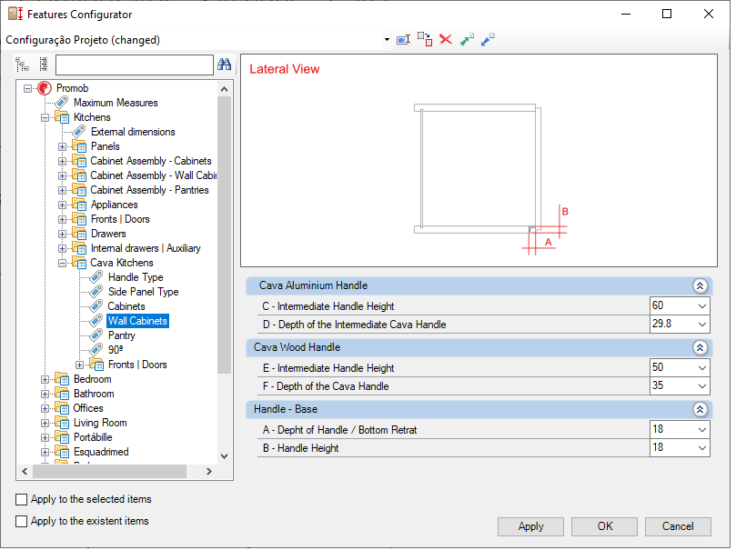Click the collapse all tree icon
Image resolution: width=736 pixels, height=560 pixels.
pyautogui.click(x=44, y=65)
